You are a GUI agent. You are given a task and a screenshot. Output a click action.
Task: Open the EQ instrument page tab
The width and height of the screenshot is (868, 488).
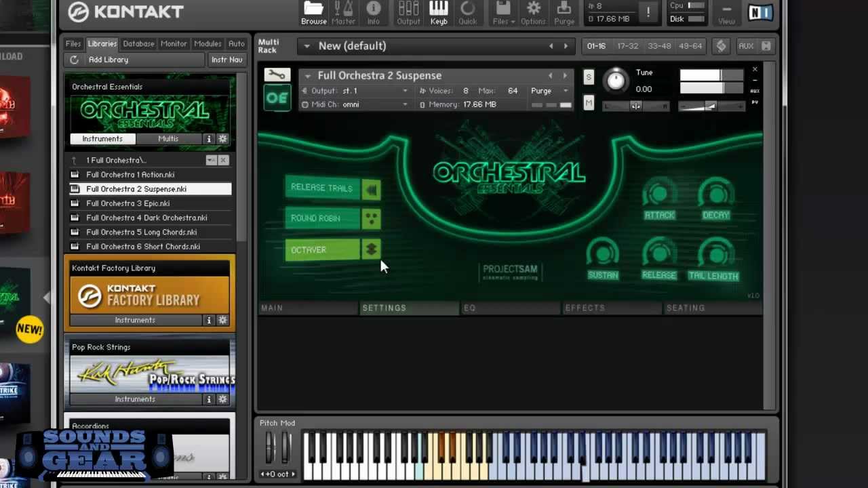click(x=511, y=308)
